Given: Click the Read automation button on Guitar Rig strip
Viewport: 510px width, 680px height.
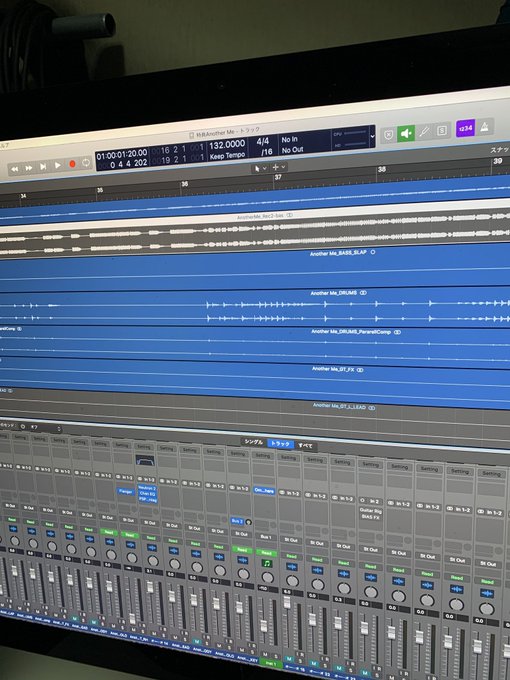Looking at the screenshot, I should tap(371, 566).
